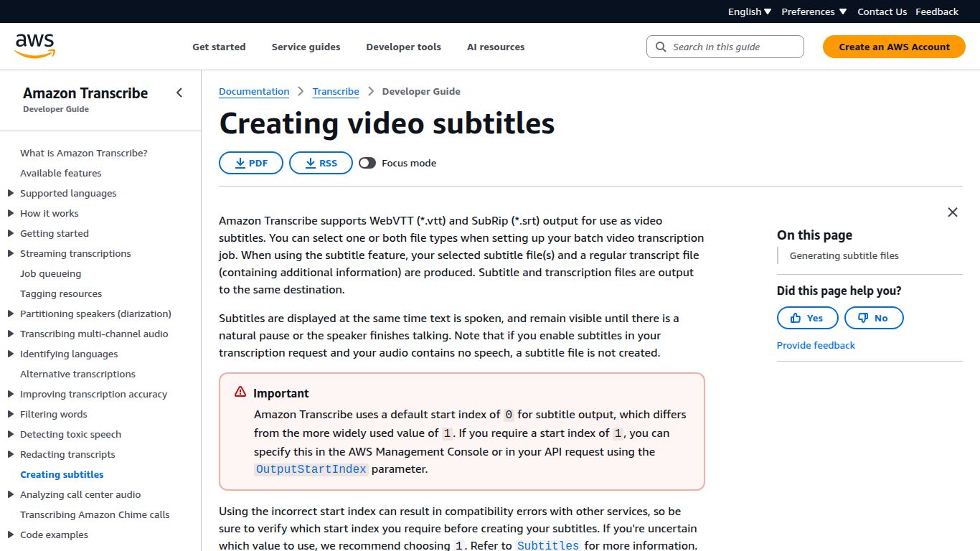Open the Preferences dropdown

click(813, 11)
